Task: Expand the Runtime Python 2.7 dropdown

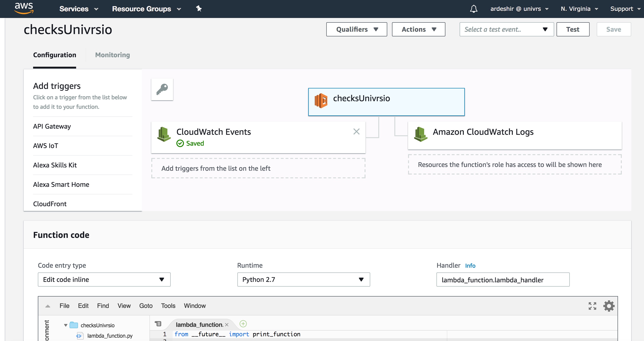Action: (303, 280)
